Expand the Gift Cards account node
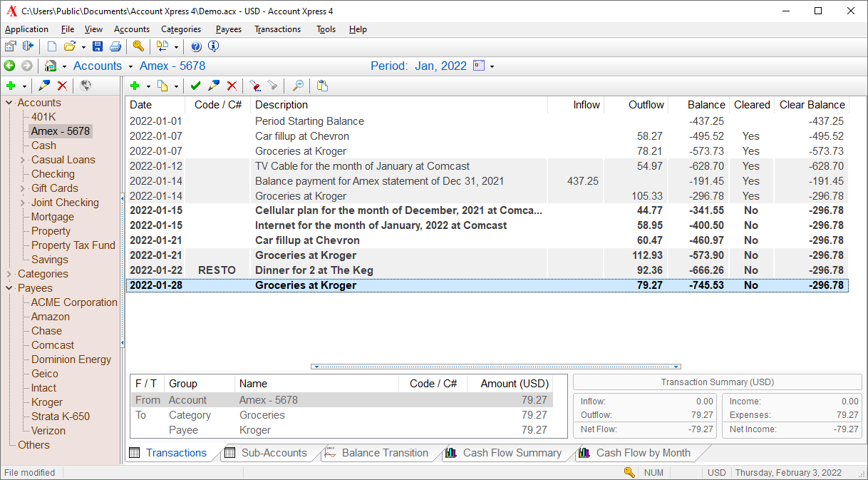Screen dimensions: 868x480 (23, 188)
